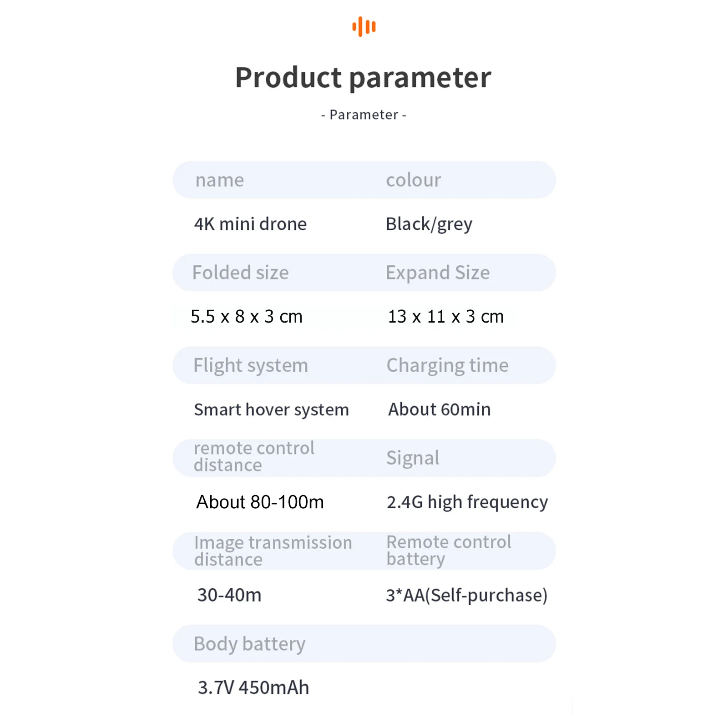This screenshot has width=728, height=728.
Task: Select the "colour" header label
Action: (x=413, y=180)
